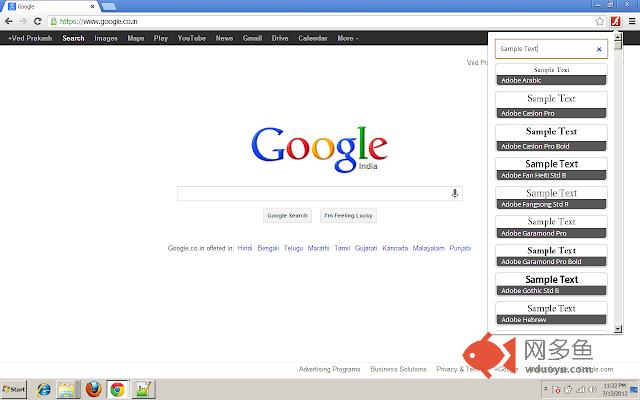This screenshot has width=640, height=400.
Task: Select the Adobe Fangsong Std R font
Action: [551, 198]
